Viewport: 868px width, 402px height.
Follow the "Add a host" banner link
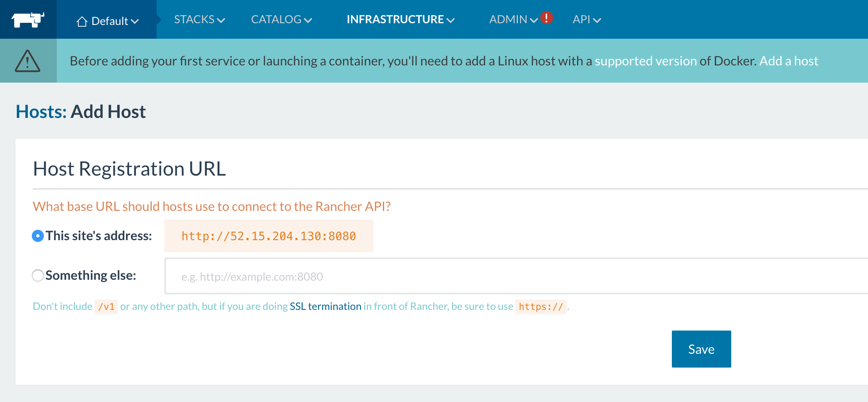788,61
